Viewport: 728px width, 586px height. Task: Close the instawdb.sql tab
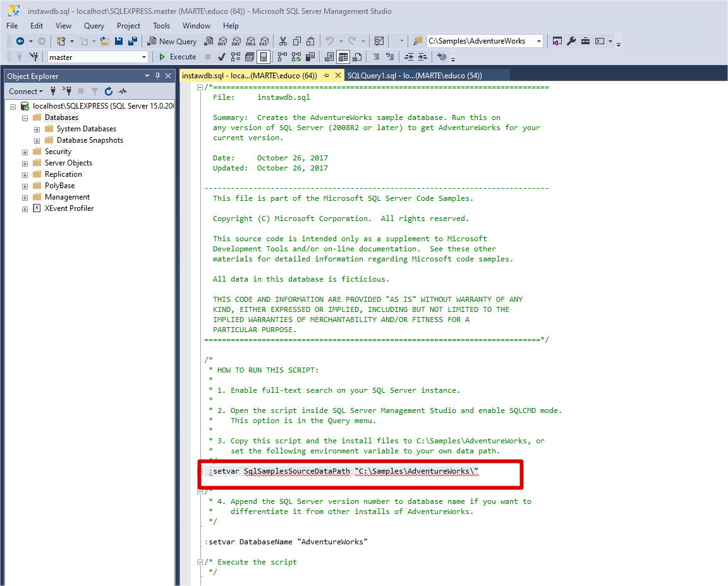[338, 75]
